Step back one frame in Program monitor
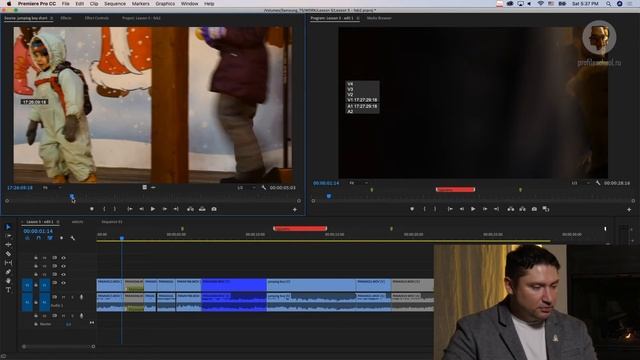 [x=462, y=209]
